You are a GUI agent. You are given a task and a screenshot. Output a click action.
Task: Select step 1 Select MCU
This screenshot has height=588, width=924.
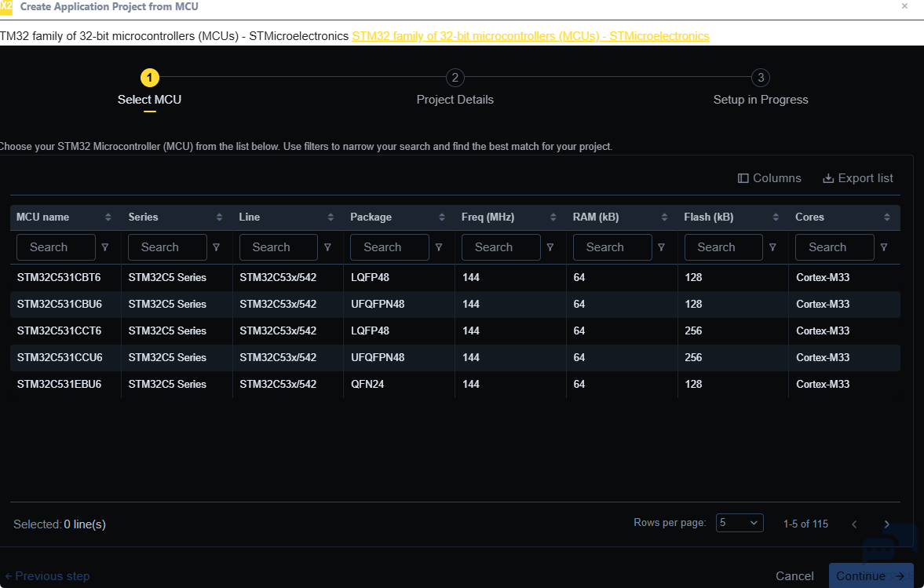coord(150,89)
